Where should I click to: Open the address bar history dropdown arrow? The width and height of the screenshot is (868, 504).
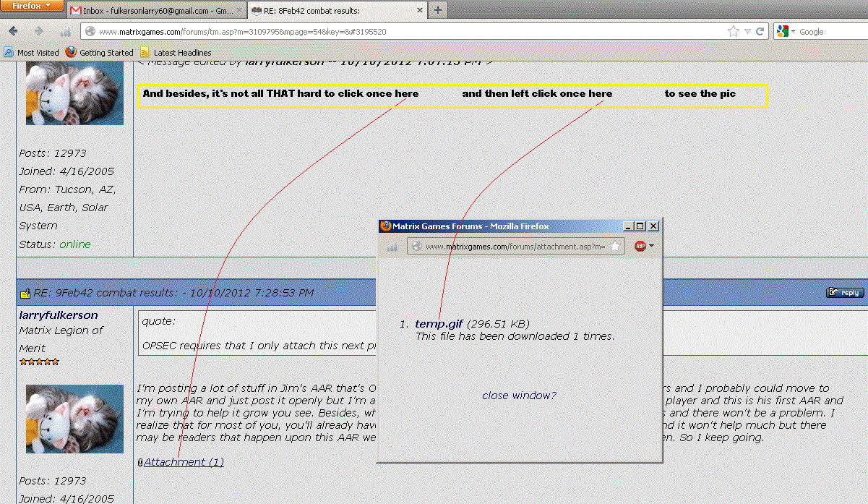tap(748, 32)
